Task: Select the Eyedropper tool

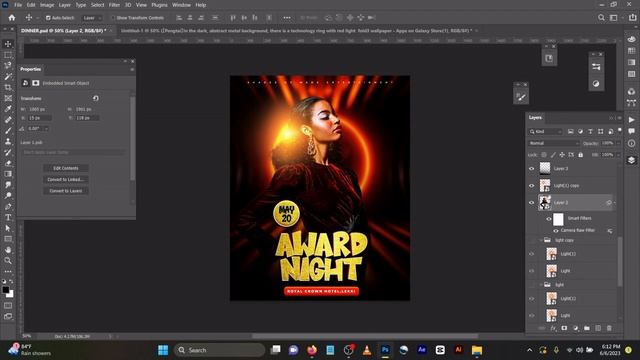Action: [8, 109]
